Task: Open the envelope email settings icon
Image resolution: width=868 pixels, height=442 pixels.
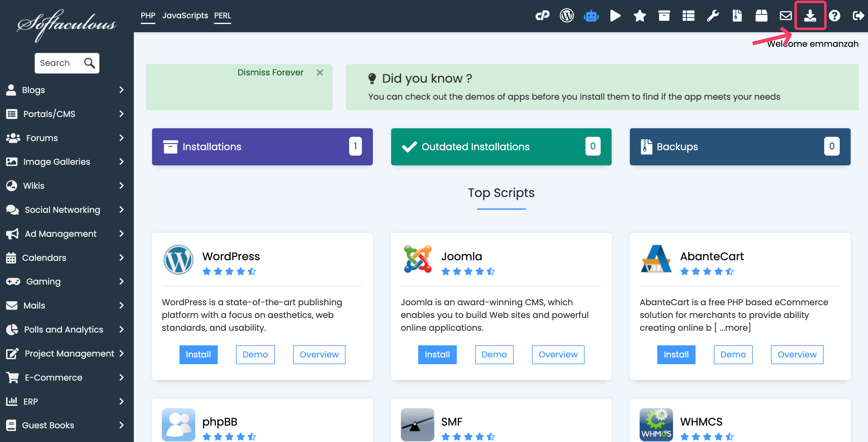Action: tap(786, 16)
